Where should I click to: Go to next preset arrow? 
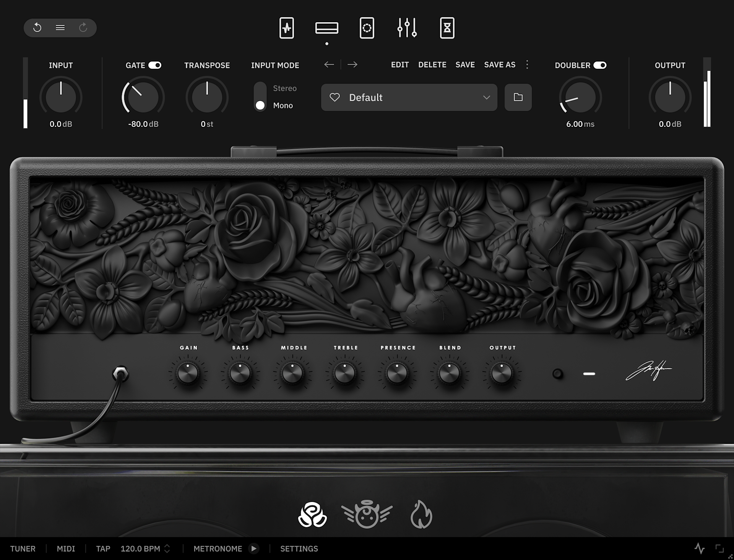(x=352, y=65)
